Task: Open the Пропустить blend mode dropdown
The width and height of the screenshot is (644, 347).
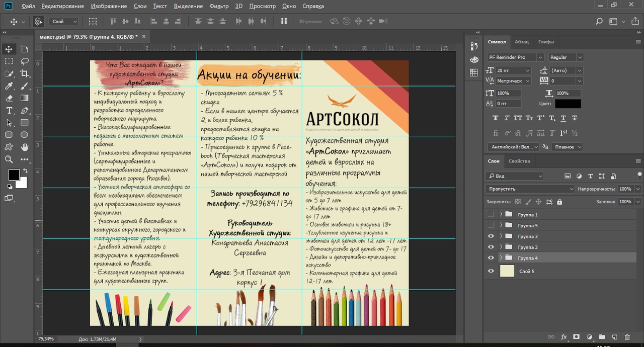Action: (529, 189)
